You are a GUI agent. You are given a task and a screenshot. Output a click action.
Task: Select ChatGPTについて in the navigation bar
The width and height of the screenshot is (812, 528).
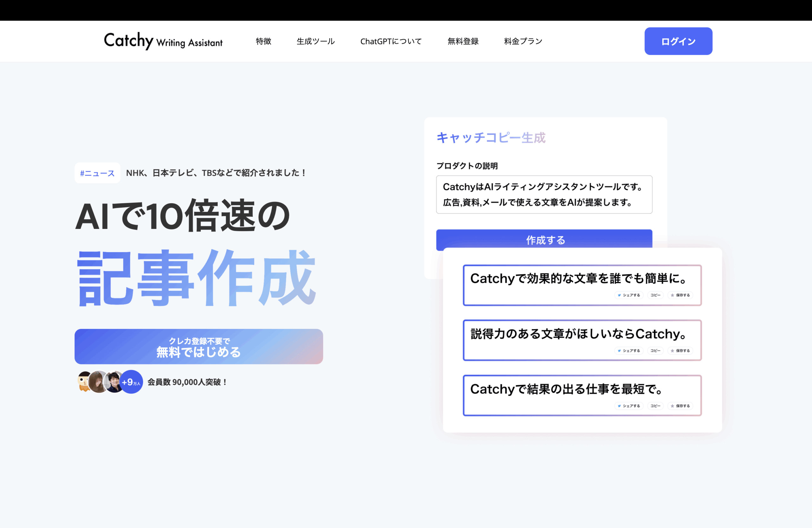[x=391, y=41]
